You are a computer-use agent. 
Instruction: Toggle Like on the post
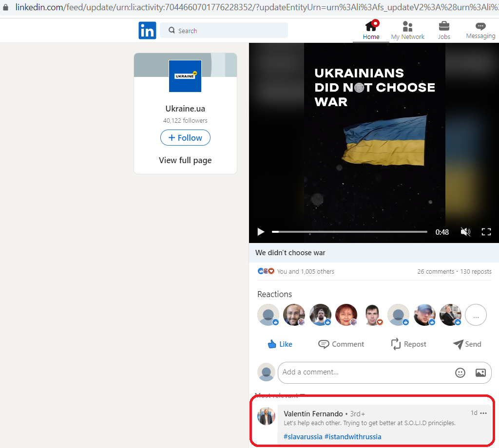coord(280,344)
